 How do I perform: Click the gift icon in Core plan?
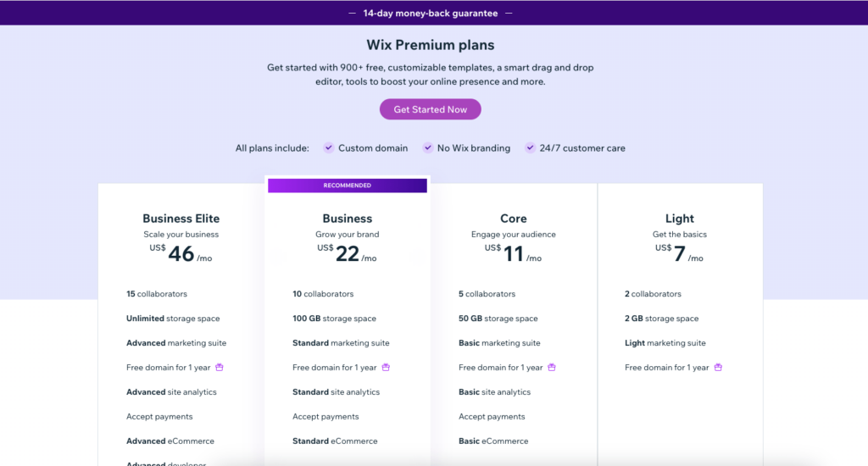tap(551, 367)
